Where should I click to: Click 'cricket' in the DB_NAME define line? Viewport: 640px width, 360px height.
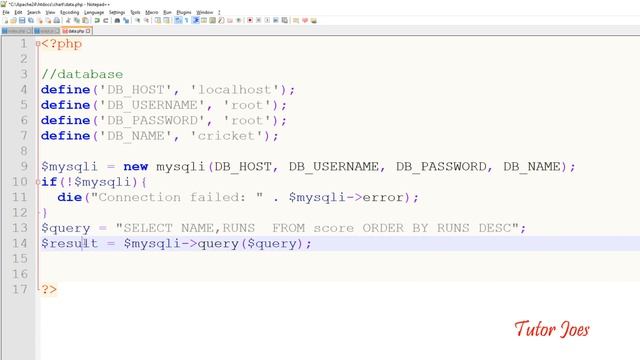pos(227,136)
